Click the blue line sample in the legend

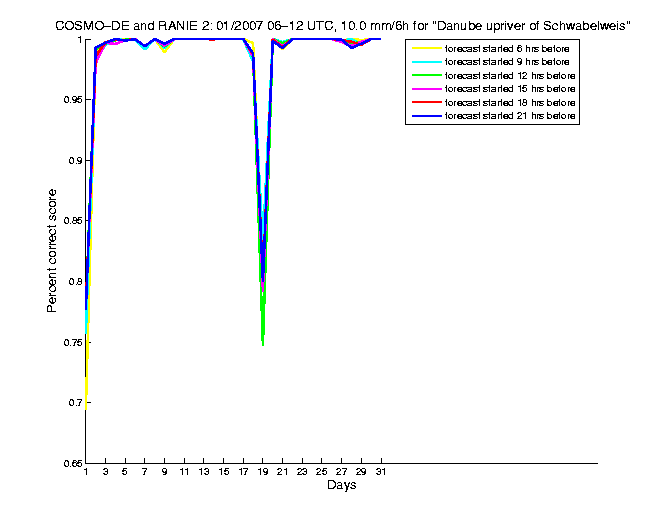(427, 116)
